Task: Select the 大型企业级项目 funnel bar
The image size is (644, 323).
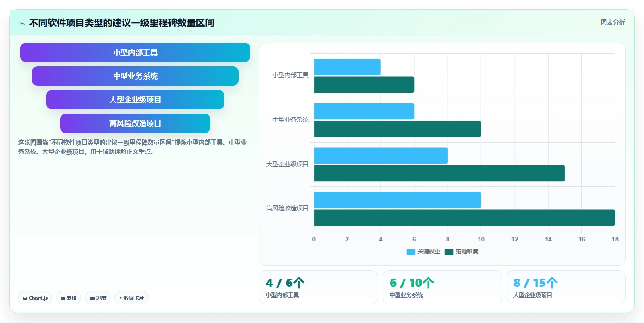Action: point(135,100)
